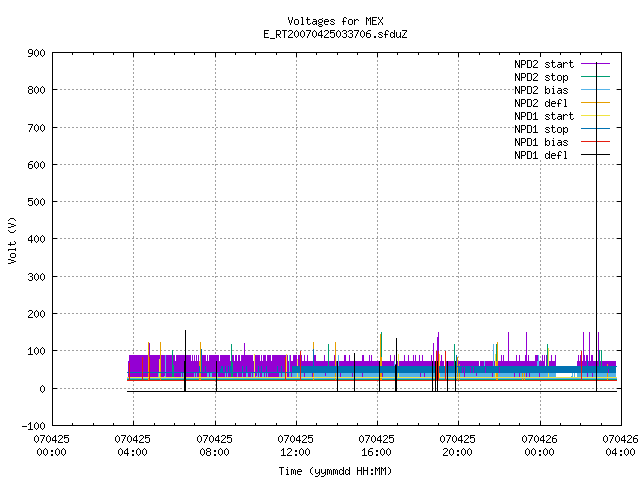Click the purple NPD2 start legend line

pyautogui.click(x=595, y=64)
